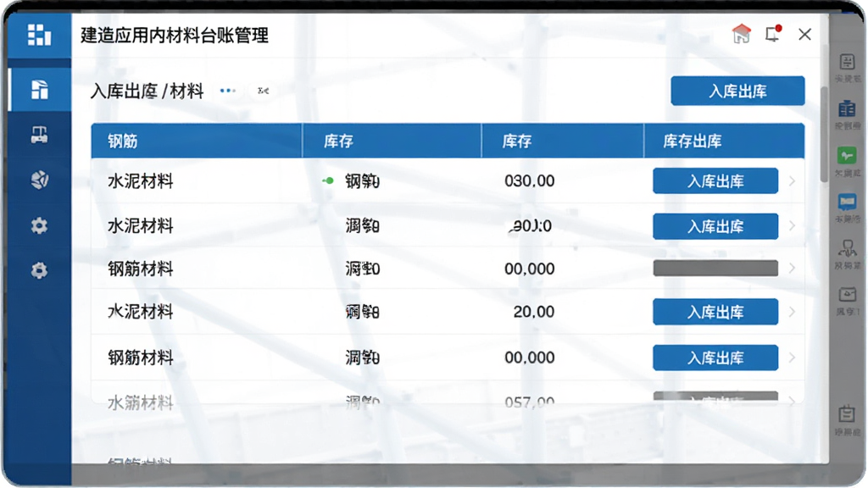Open the selected ledger page icon in left sidebar
Screen dimensions: 868x488
(39, 90)
